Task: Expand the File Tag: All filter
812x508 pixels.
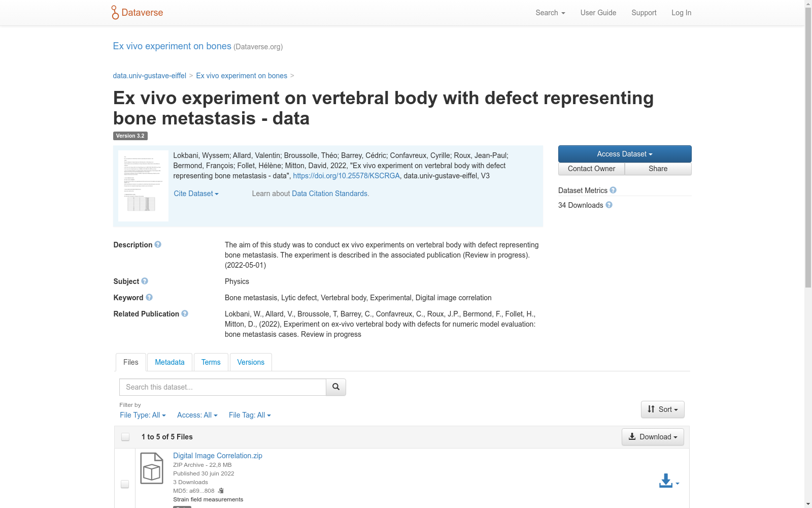Action: [250, 415]
